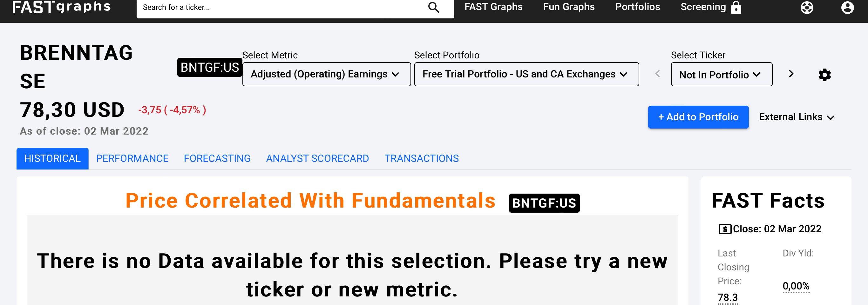
Task: Focus the ticker search field
Action: 280,7
